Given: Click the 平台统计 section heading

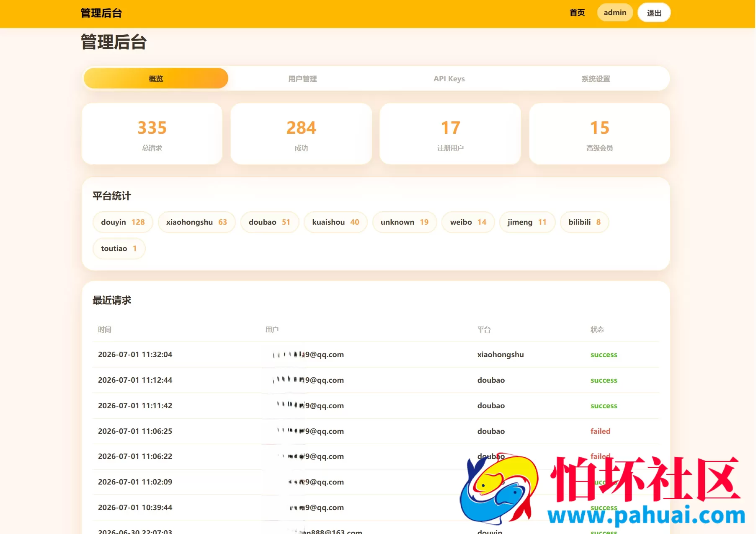Looking at the screenshot, I should 112,196.
